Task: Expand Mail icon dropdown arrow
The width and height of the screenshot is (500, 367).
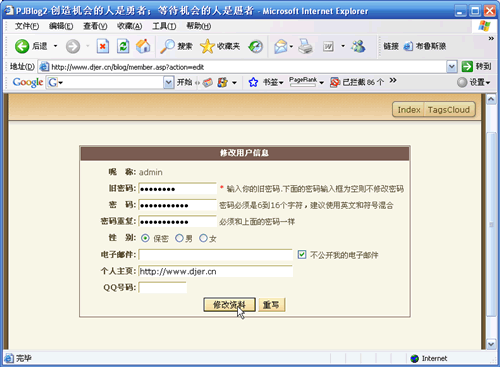Action: [291, 46]
